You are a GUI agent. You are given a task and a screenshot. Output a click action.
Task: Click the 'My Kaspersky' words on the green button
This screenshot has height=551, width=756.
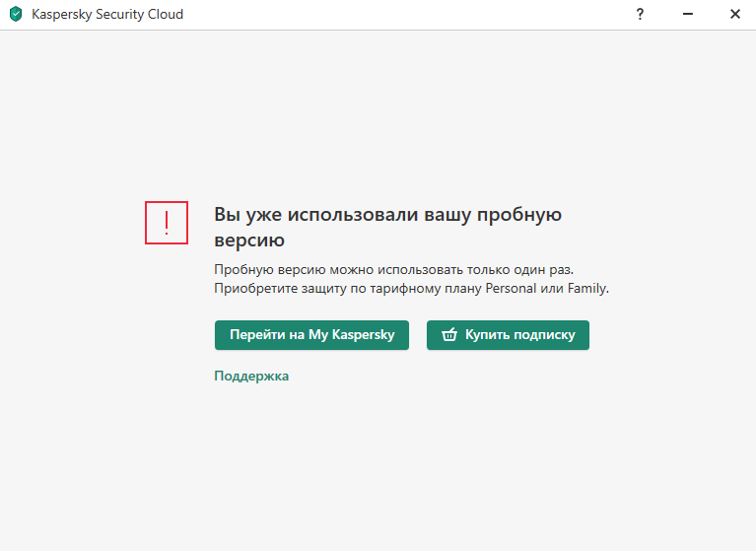[x=351, y=335]
